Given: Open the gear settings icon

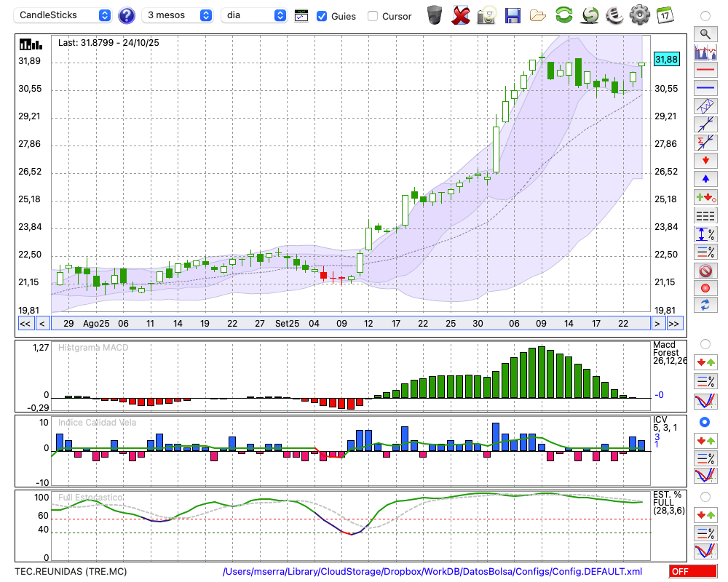Looking at the screenshot, I should point(639,15).
